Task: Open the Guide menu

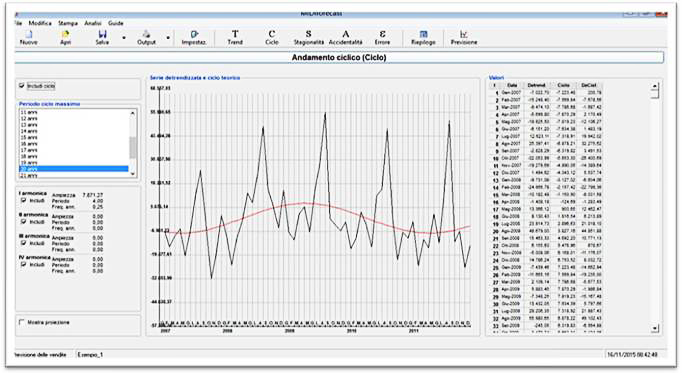Action: coord(116,23)
